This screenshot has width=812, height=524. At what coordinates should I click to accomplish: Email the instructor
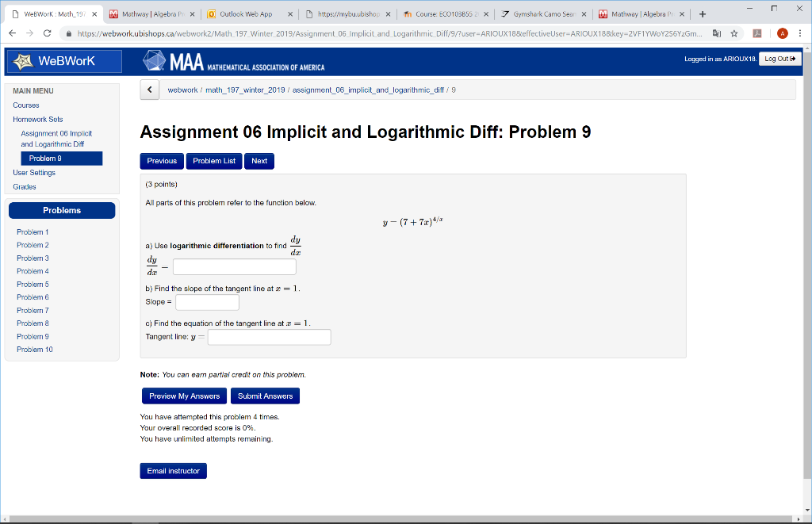pos(173,470)
